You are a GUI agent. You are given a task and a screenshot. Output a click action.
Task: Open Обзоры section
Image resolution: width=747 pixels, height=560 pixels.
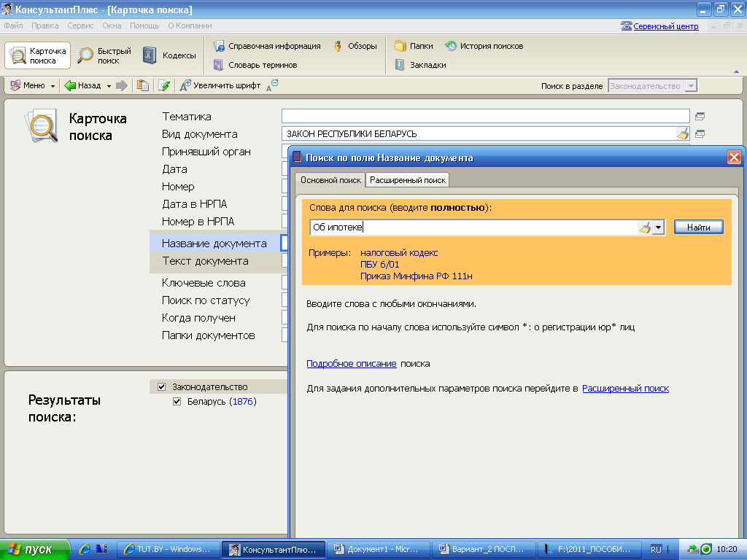tap(355, 46)
